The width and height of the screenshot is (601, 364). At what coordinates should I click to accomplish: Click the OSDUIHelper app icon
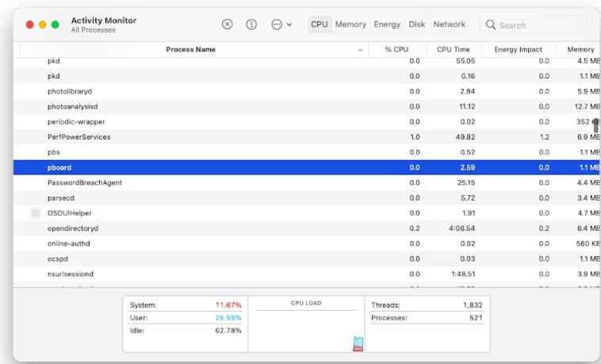pos(35,213)
